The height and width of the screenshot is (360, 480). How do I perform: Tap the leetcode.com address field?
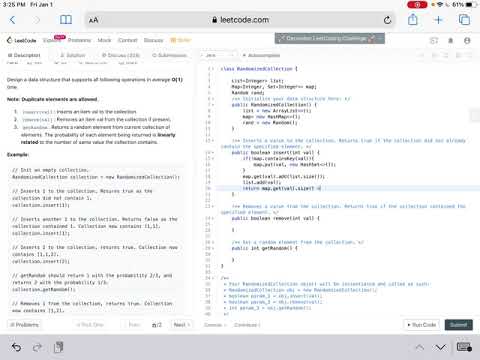coord(240,20)
